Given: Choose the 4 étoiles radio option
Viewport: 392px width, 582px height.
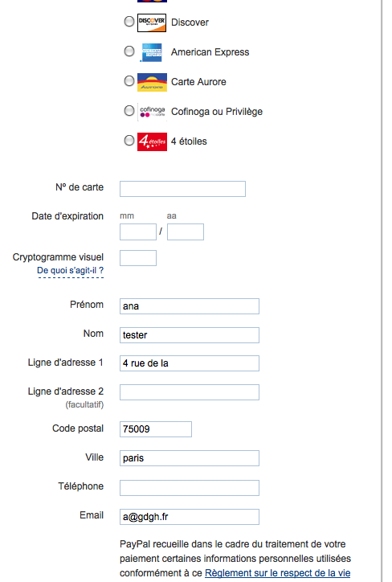Looking at the screenshot, I should pyautogui.click(x=129, y=141).
